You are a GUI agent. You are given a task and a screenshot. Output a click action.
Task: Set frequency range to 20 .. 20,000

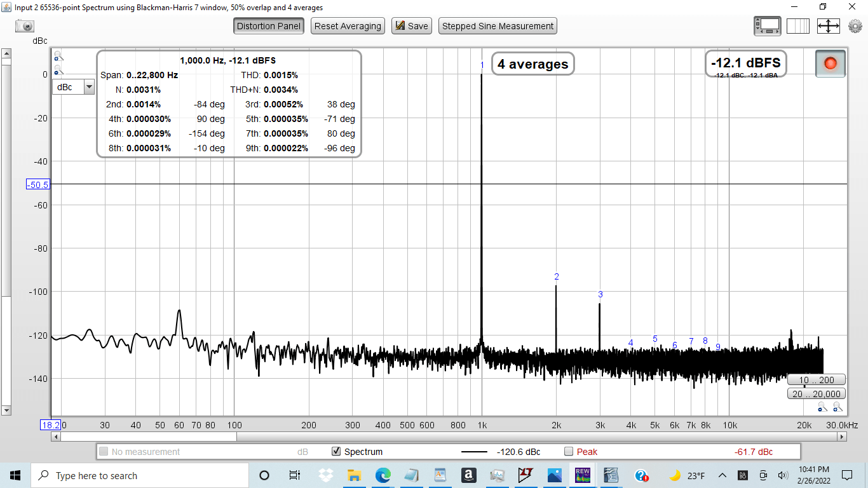tap(817, 394)
